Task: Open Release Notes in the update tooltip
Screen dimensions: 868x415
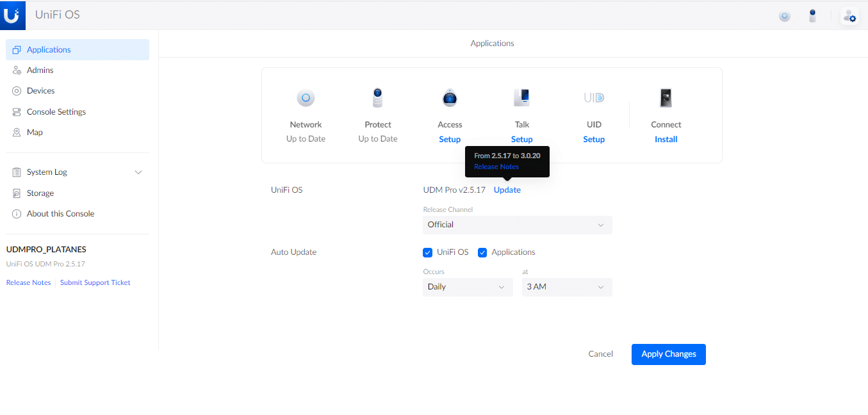Action: (495, 167)
